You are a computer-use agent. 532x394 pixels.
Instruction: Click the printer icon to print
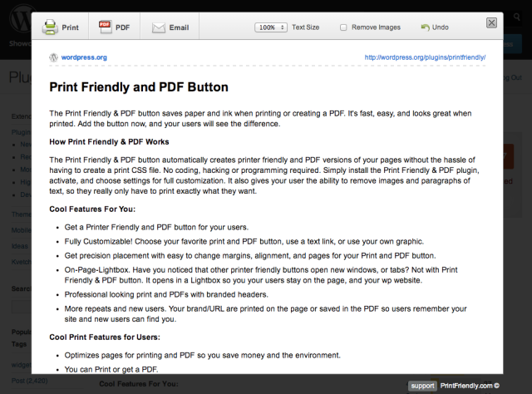click(50, 27)
